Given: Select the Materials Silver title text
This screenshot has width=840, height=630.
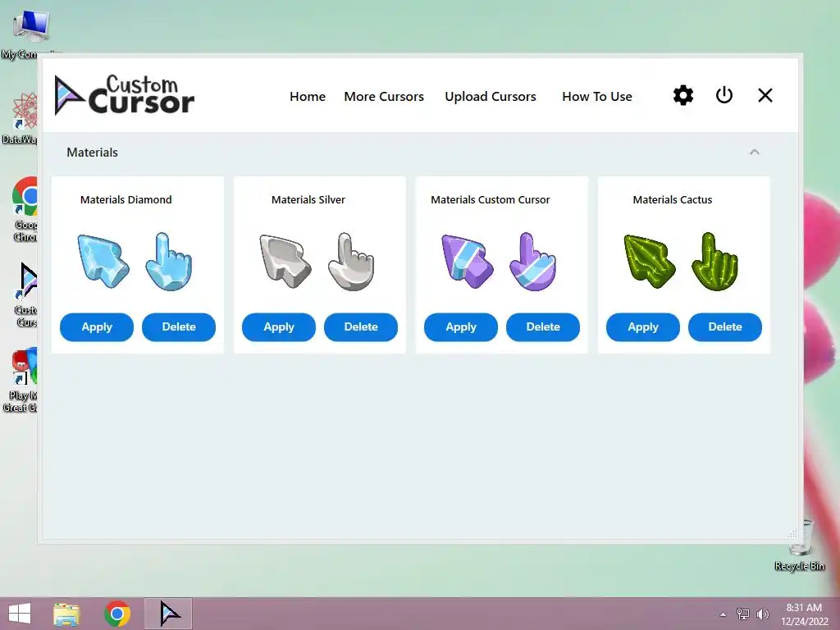Looking at the screenshot, I should click(308, 200).
